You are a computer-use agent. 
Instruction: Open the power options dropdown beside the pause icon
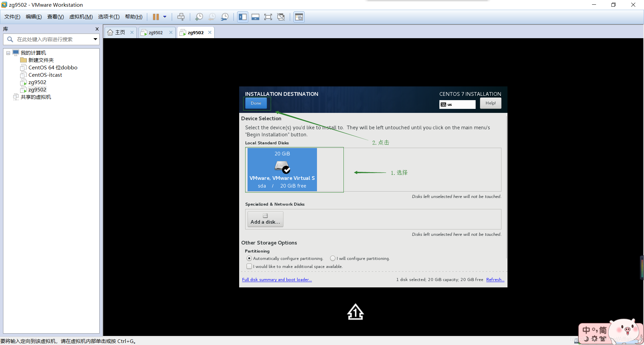click(165, 17)
